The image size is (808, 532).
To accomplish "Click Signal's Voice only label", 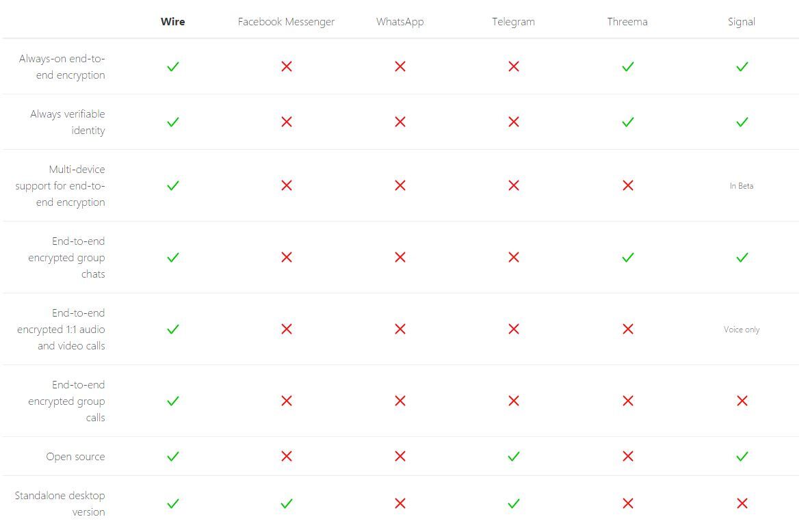I will [742, 330].
